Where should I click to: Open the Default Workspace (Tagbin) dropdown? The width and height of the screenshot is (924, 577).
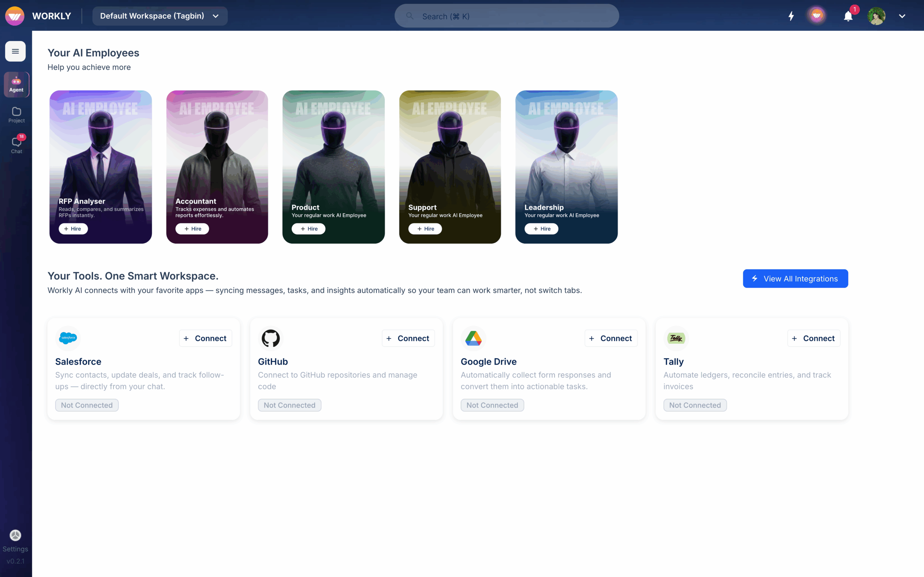[x=160, y=16]
